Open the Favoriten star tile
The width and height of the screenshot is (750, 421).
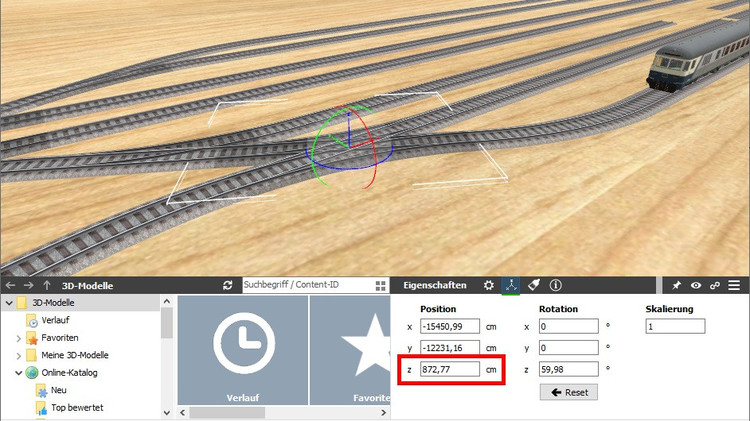coord(350,350)
